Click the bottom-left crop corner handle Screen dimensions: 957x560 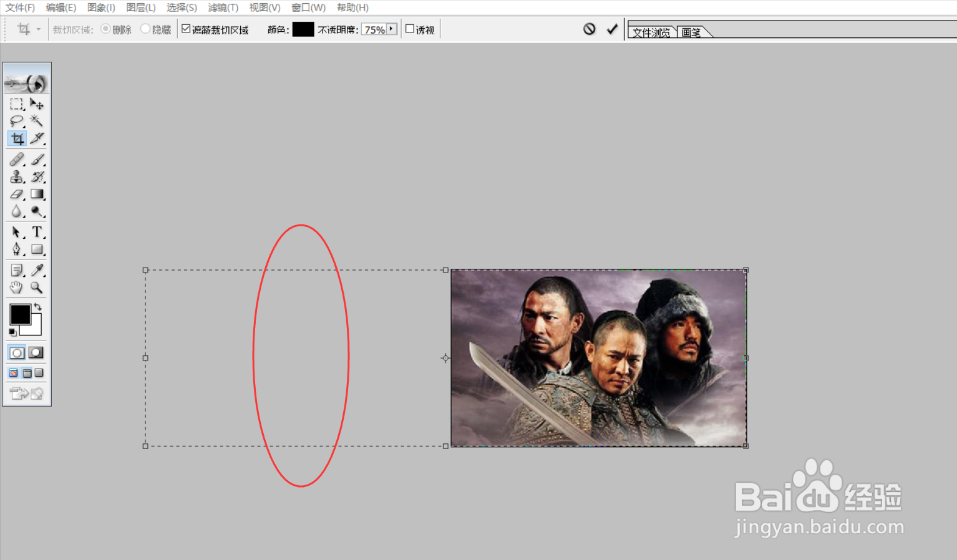pyautogui.click(x=145, y=446)
